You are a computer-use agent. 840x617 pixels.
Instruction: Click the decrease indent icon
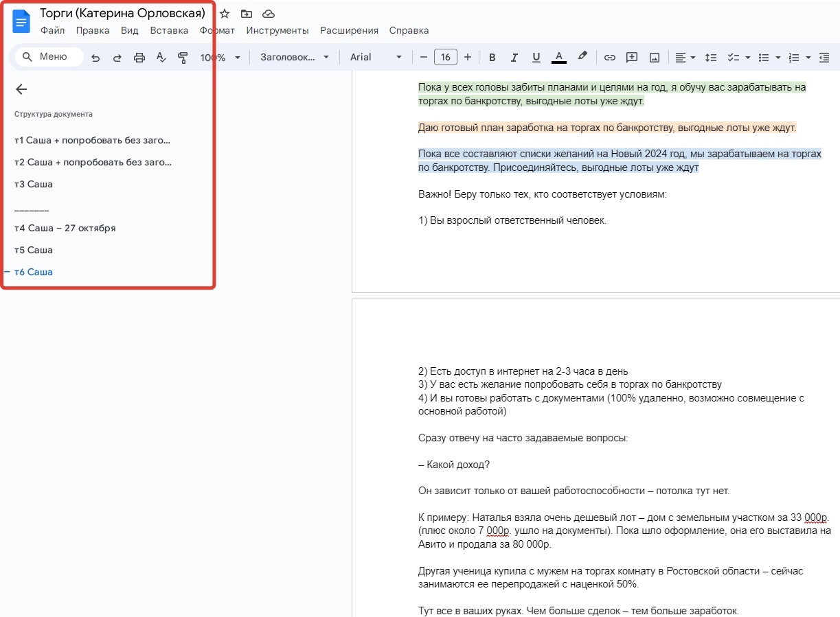click(824, 58)
